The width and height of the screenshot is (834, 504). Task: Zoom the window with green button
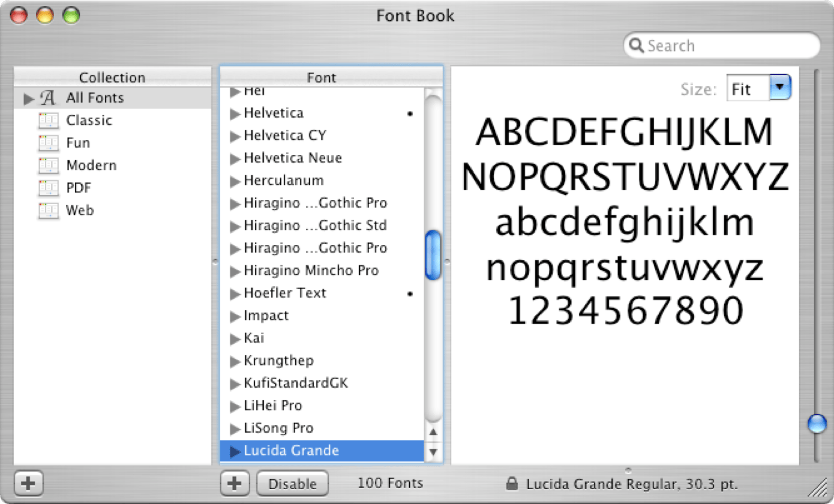(71, 16)
